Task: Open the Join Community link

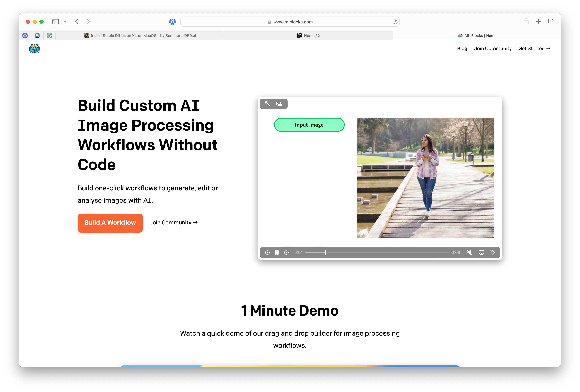Action: 493,48
